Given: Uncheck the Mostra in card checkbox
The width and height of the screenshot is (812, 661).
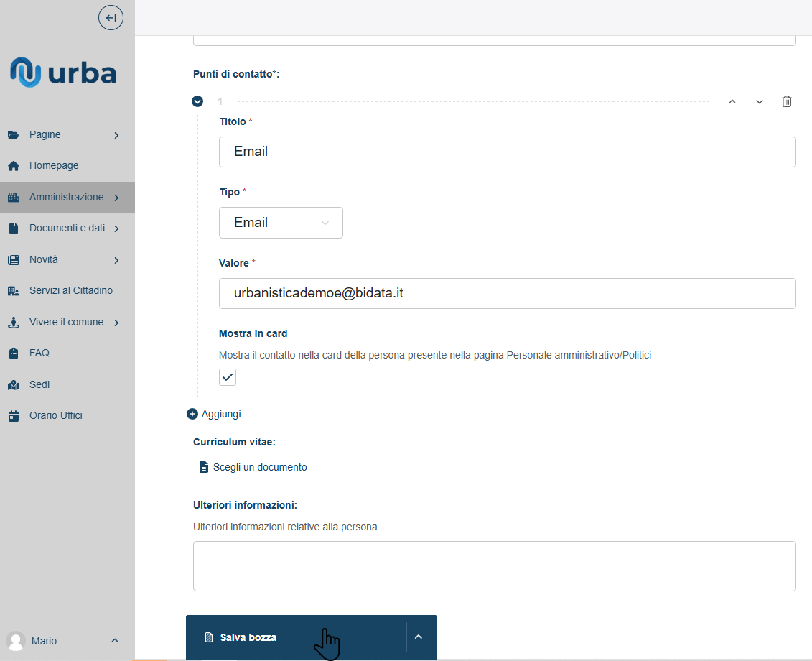Looking at the screenshot, I should (x=228, y=377).
